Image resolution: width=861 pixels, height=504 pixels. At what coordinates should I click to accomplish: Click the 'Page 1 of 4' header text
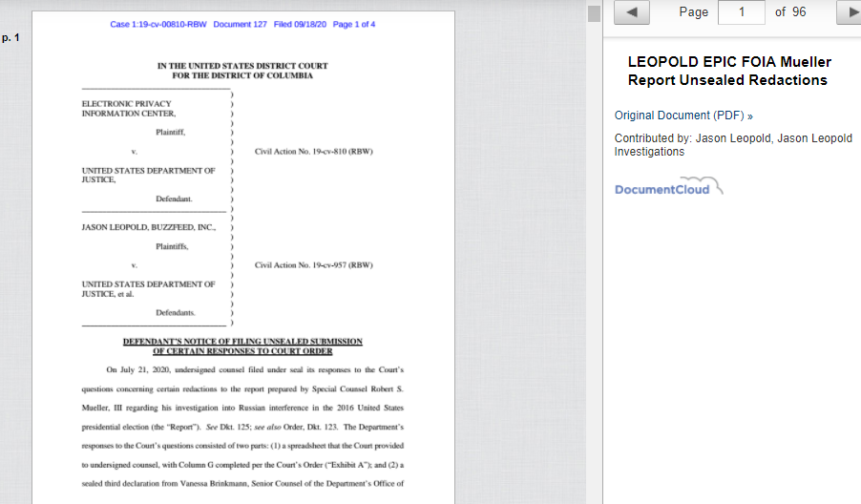point(354,24)
